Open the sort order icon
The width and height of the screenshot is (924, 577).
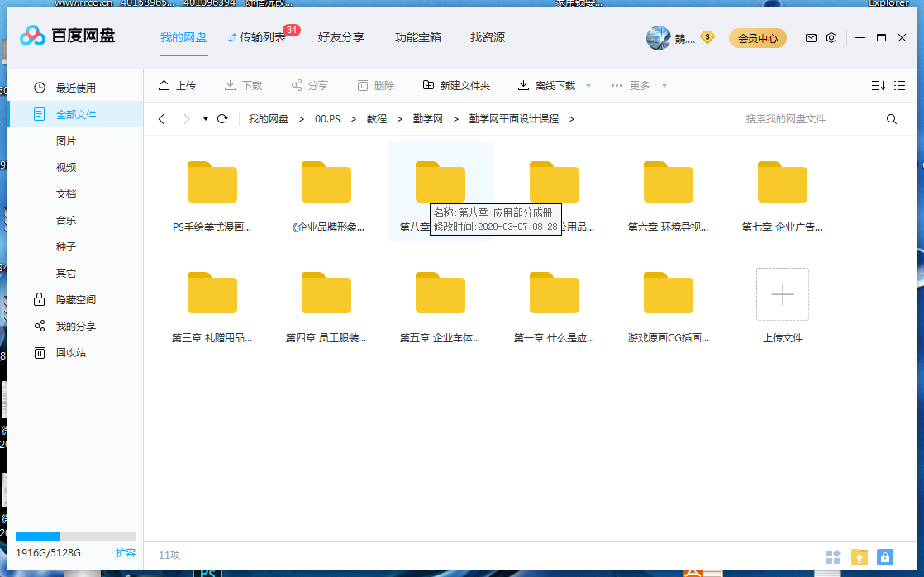(878, 85)
